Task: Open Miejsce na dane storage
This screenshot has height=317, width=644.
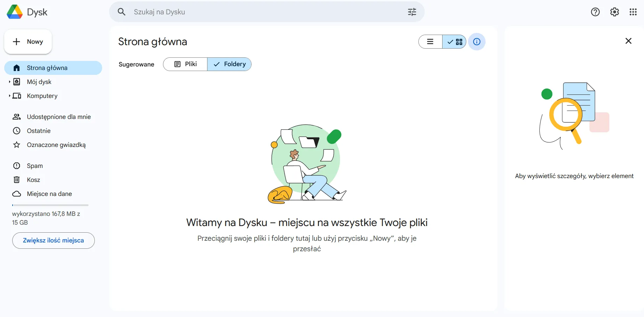Action: [53, 194]
